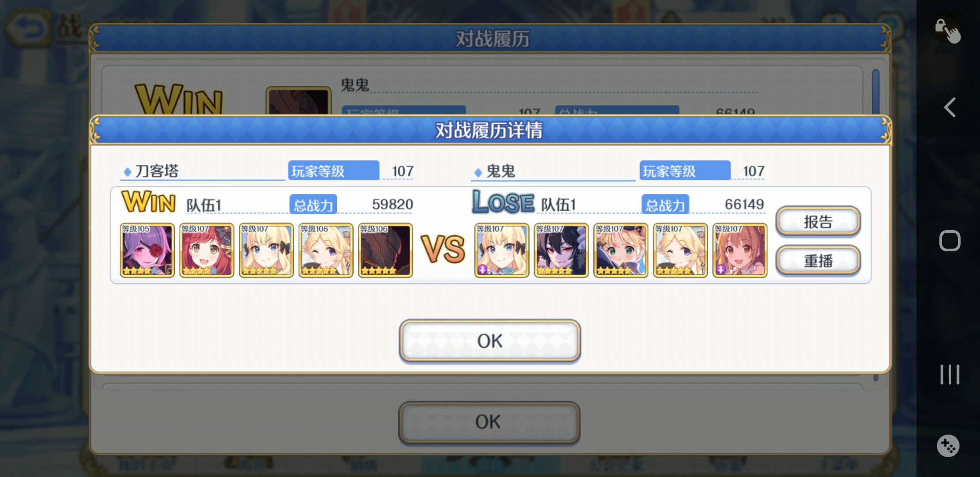Tap the Android back arrow in the navigation bar

click(x=950, y=107)
